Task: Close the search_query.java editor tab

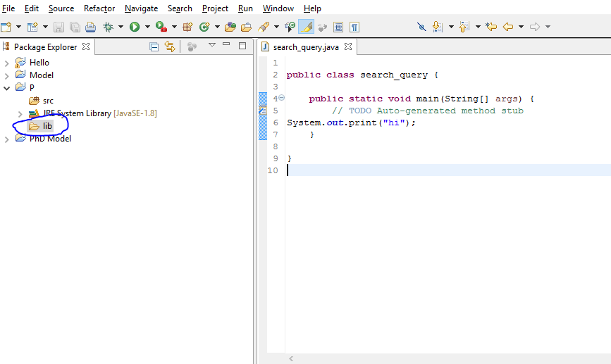Action: (x=348, y=46)
